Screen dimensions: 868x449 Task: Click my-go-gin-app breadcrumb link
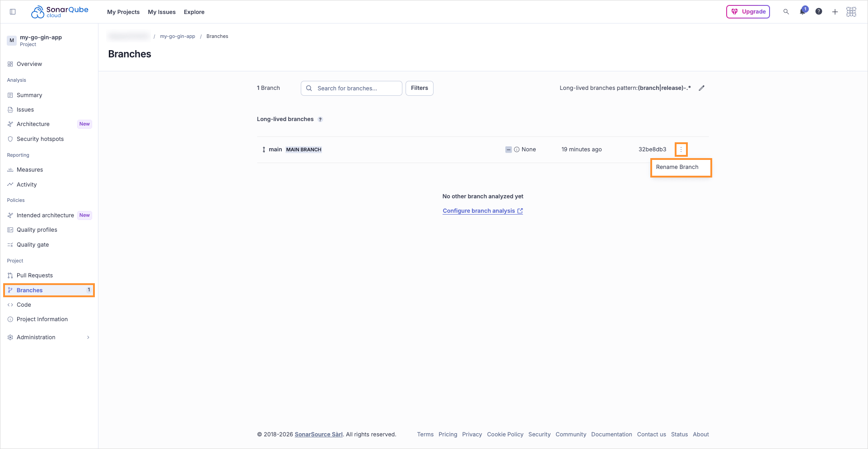click(177, 37)
